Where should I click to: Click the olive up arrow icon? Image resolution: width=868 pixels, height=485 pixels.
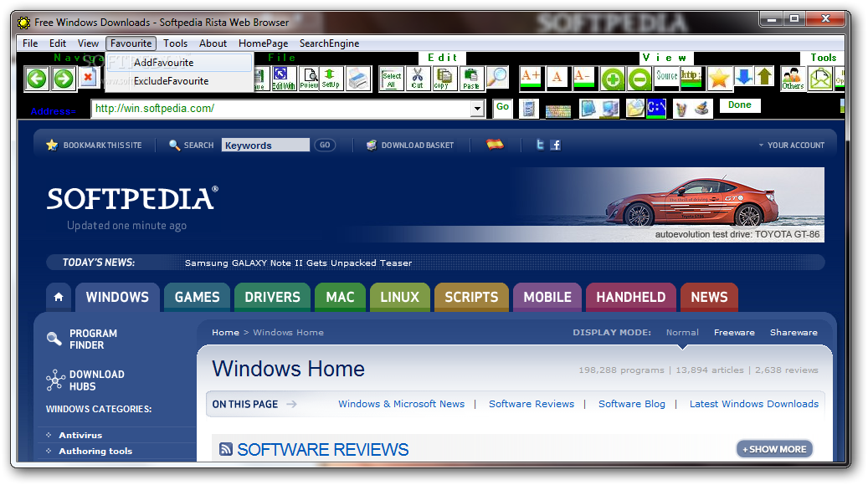click(764, 77)
